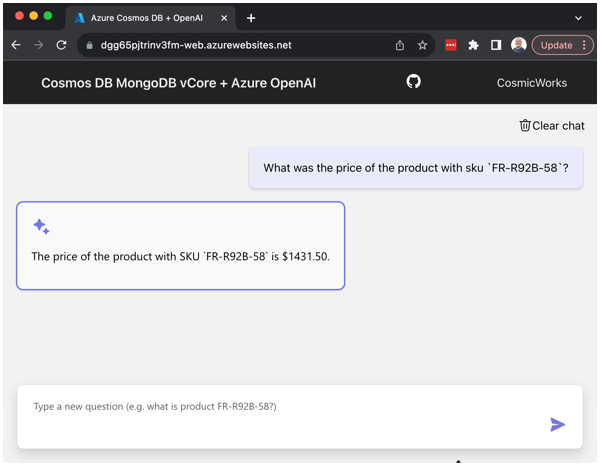
Task: Click the Azure favicon on the tab
Action: (80, 18)
